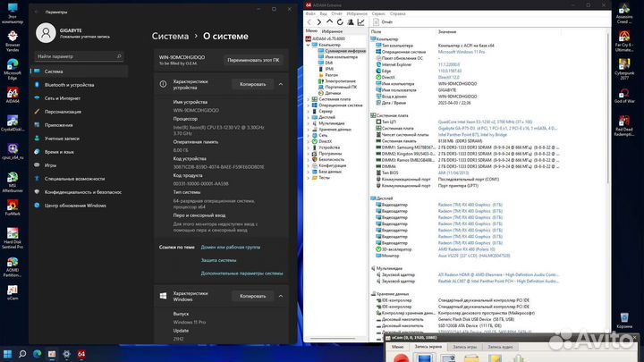Switch to the Избранное tab in AIDA64 panel
Image resolution: width=644 pixels, height=362 pixels.
(x=332, y=31)
